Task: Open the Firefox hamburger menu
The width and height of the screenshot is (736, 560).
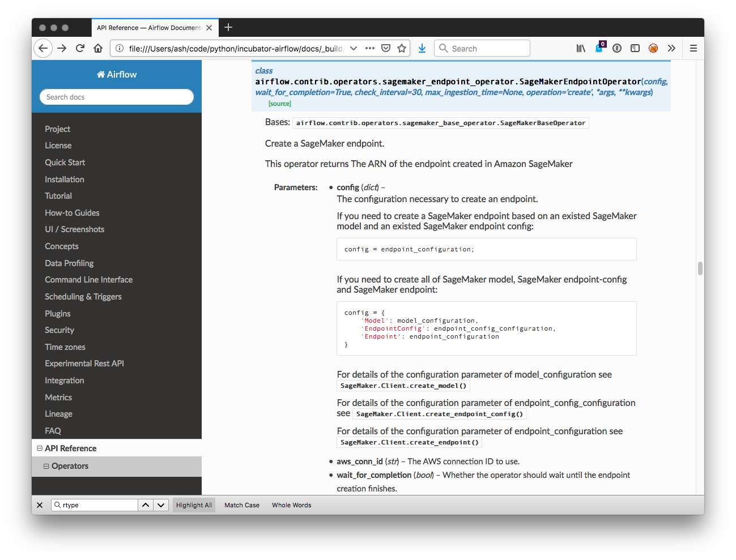Action: 693,48
